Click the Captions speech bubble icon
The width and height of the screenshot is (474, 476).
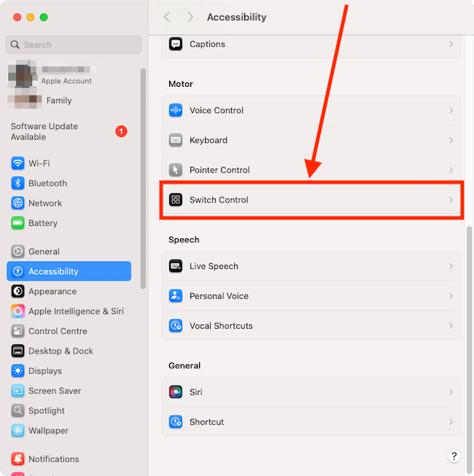click(175, 44)
